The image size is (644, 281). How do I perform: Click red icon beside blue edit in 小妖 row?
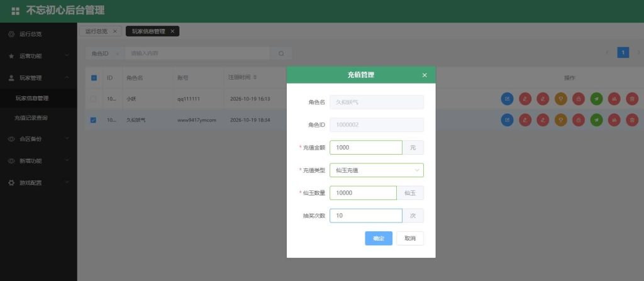(525, 99)
